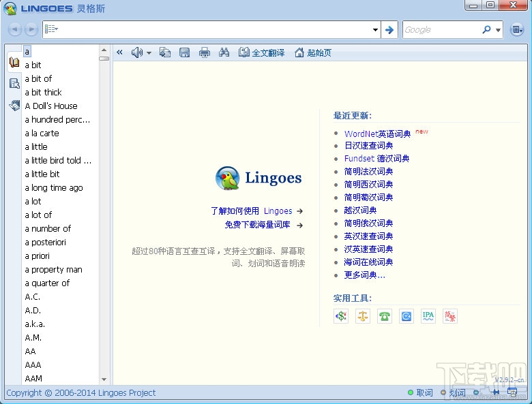The image size is (532, 404).
Task: Toggle 取词 cursor translation in status bar
Action: [420, 393]
